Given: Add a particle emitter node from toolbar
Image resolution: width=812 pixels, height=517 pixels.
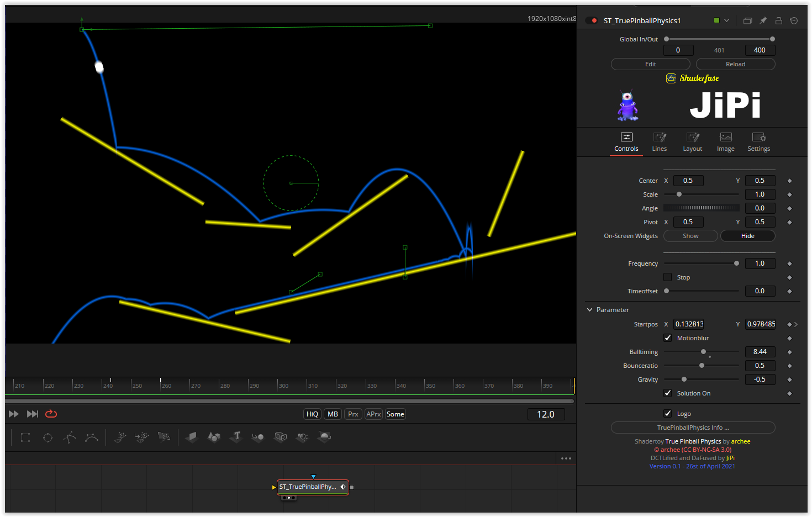Looking at the screenshot, I should 120,437.
